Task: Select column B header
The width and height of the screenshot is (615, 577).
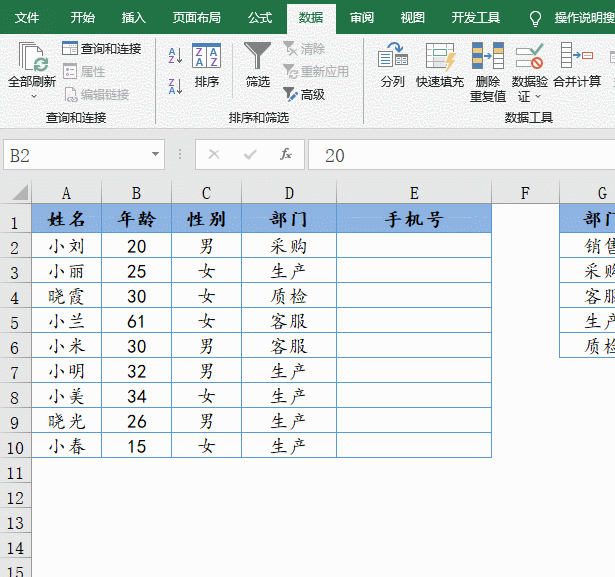Action: point(136,193)
